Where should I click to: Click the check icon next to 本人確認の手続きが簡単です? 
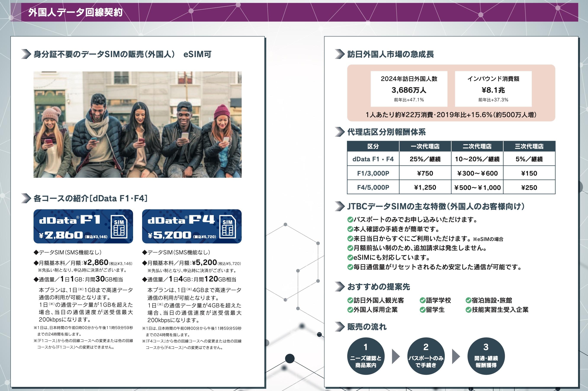coord(350,229)
